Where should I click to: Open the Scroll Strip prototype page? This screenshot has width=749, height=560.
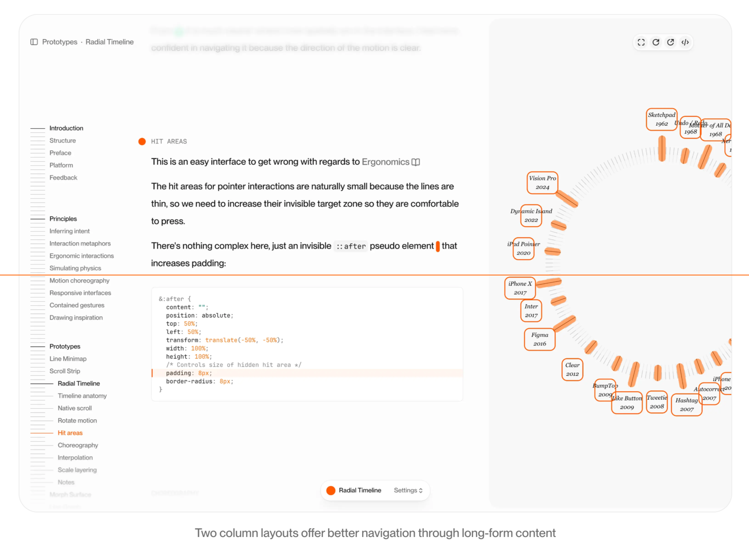(65, 371)
